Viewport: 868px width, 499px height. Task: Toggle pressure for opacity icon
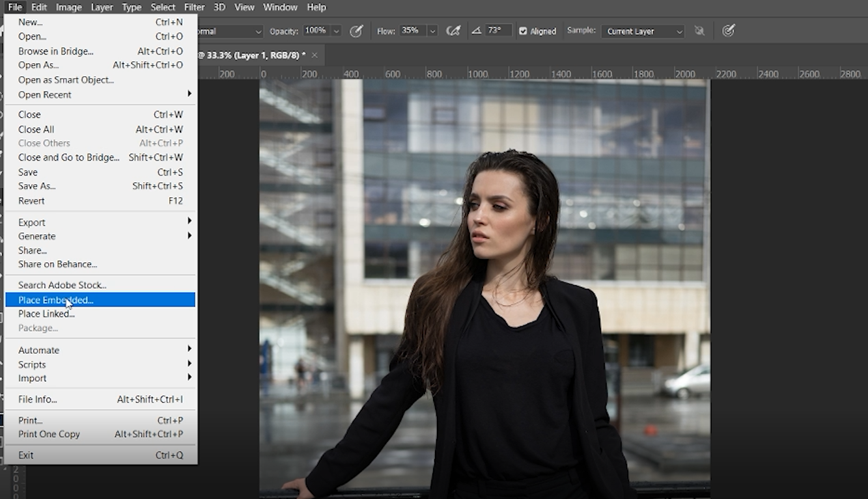click(356, 31)
